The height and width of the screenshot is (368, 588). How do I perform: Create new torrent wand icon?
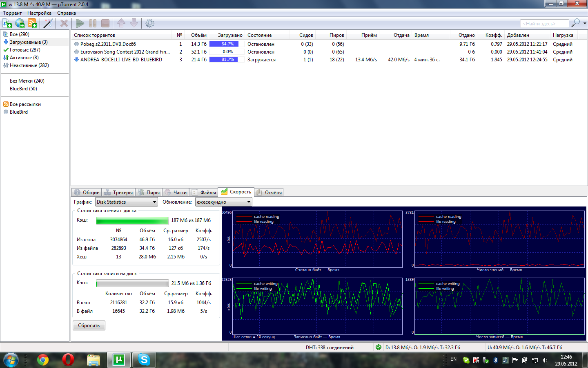tap(48, 23)
